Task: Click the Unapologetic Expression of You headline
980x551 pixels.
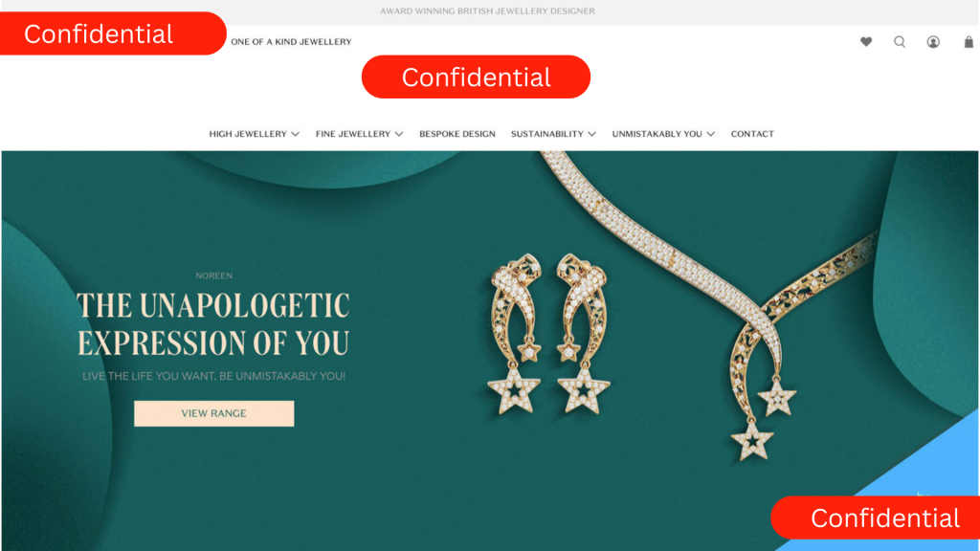Action: click(213, 324)
